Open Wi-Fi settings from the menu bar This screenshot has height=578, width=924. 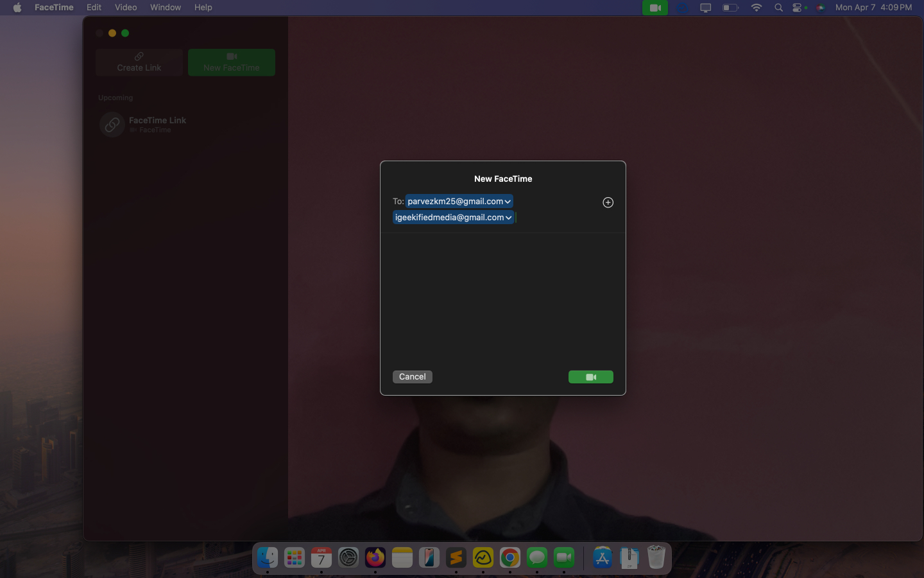[x=757, y=7]
